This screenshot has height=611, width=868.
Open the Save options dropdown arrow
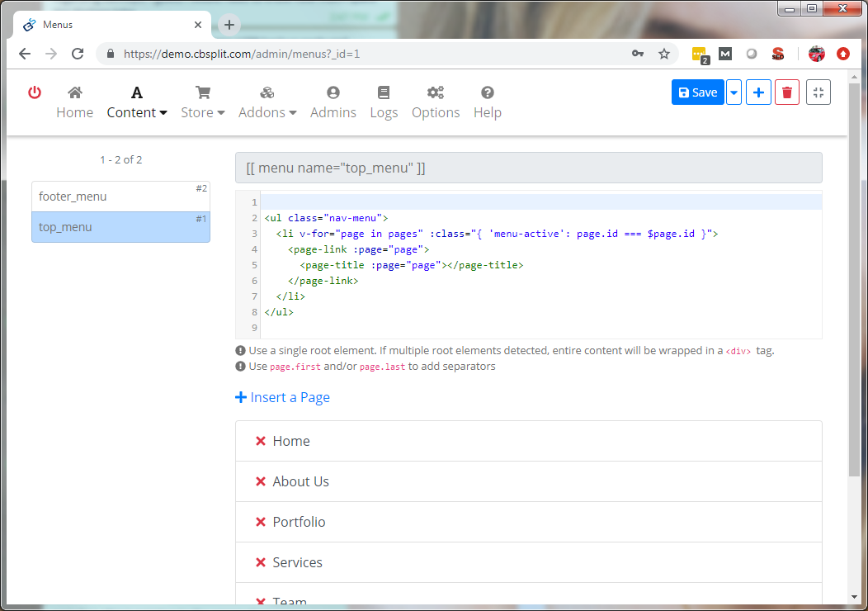pyautogui.click(x=734, y=92)
